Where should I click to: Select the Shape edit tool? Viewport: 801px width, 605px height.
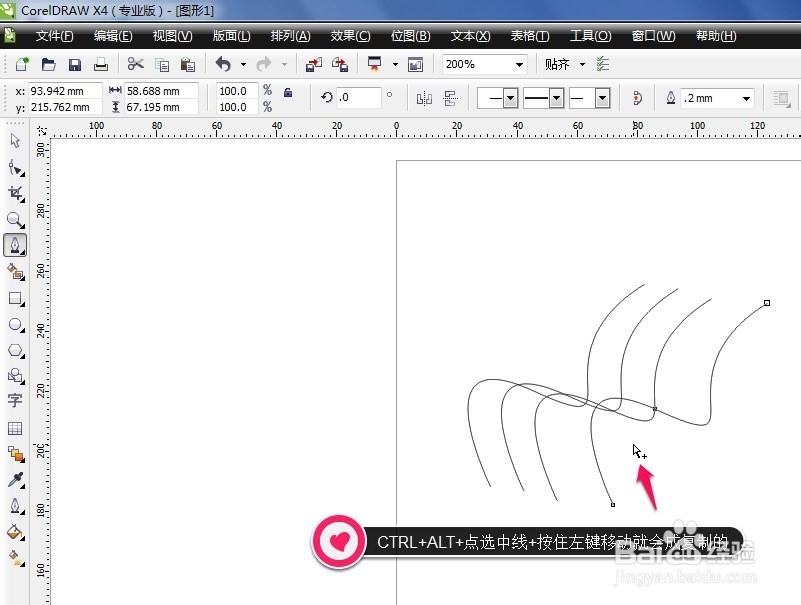[x=15, y=167]
